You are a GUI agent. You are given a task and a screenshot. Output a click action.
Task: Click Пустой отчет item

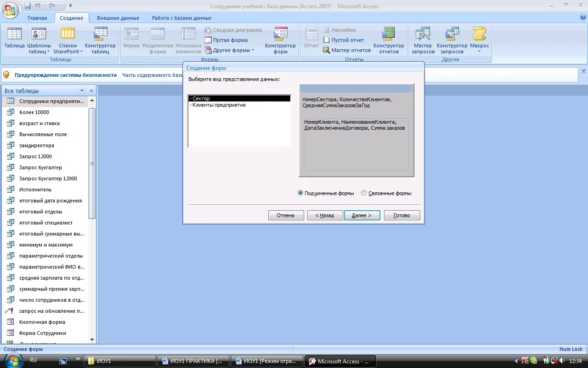click(x=343, y=40)
